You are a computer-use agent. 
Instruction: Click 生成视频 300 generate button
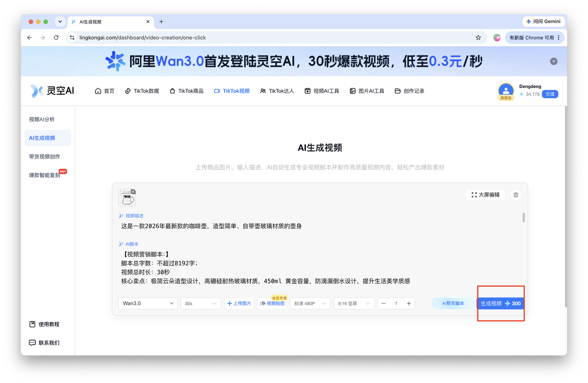501,303
